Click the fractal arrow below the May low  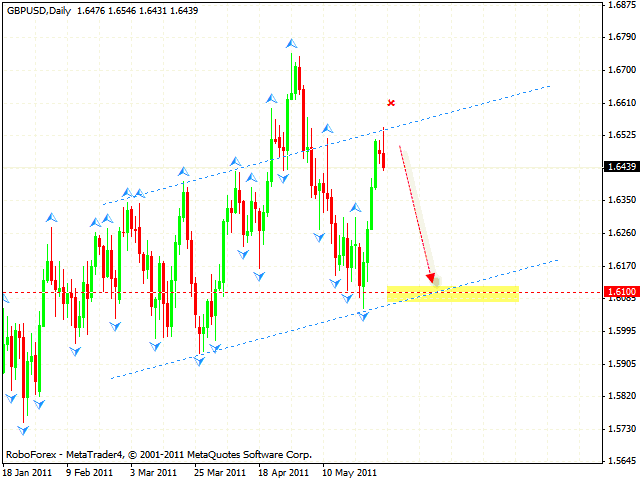364,315
